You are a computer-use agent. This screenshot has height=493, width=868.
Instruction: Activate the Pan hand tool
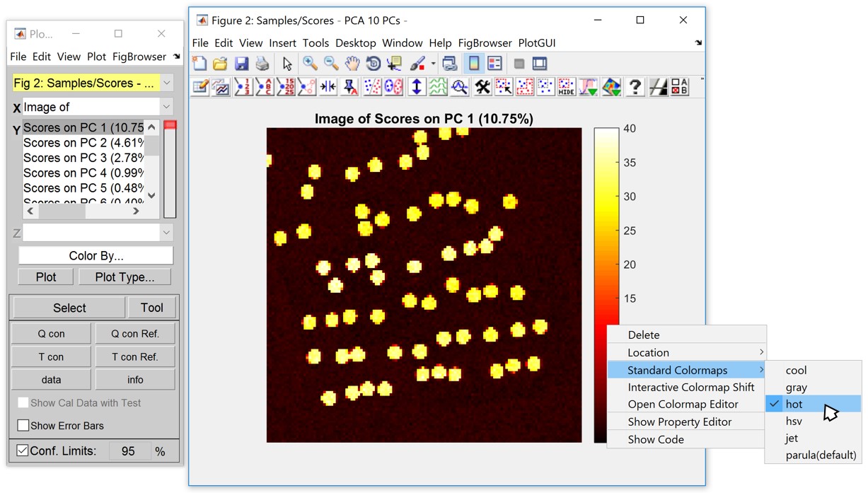[352, 64]
